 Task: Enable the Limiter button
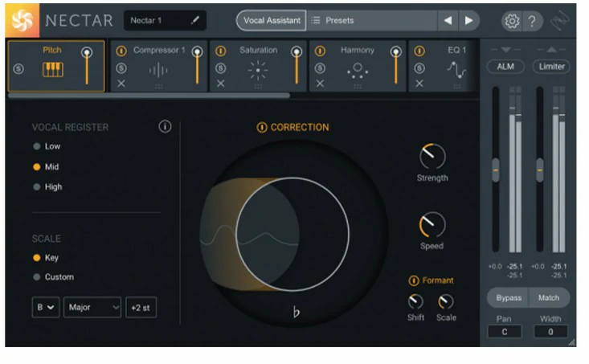tap(551, 67)
